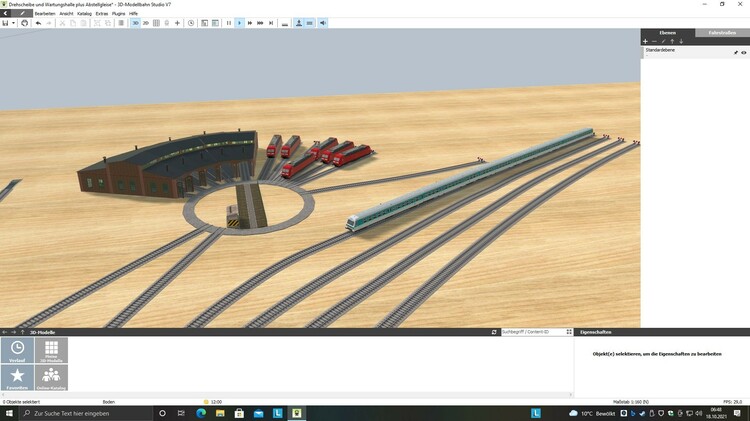
Task: Open the Windows Start menu
Action: (9, 413)
